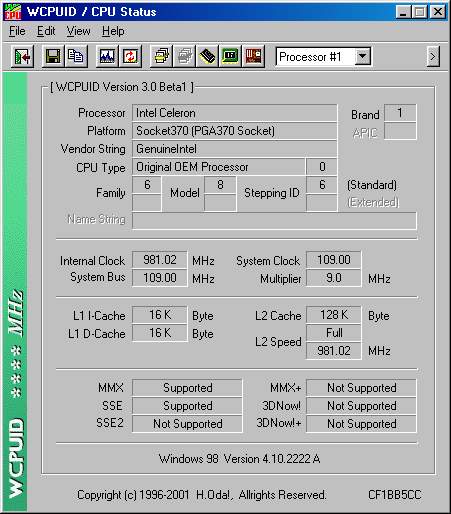Click the WCPUID title bar app icon
Screen dimensions: 451x514
point(13,12)
